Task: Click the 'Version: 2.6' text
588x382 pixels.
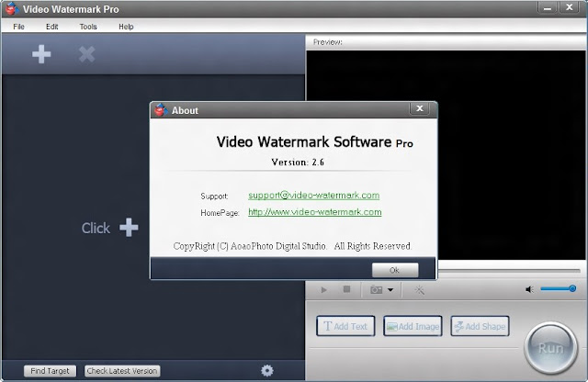Action: click(298, 162)
